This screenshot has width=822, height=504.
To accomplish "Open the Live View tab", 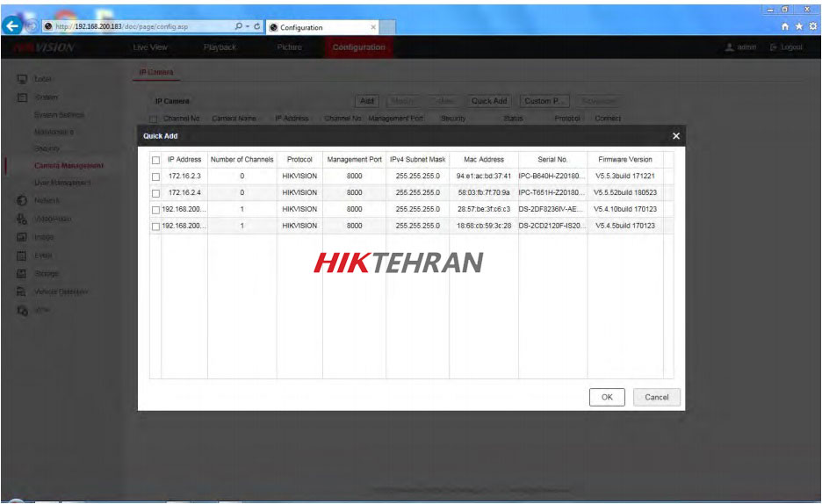I will tap(150, 47).
